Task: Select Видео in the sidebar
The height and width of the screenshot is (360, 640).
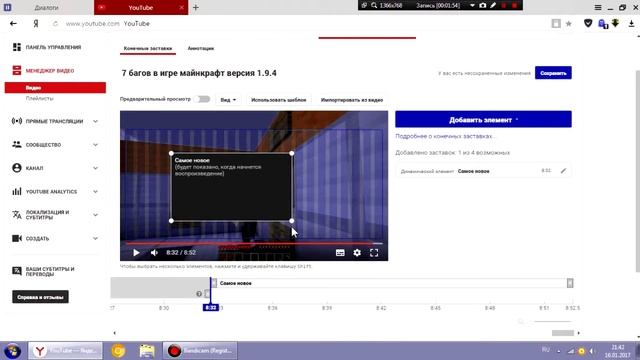Action: coord(55,88)
